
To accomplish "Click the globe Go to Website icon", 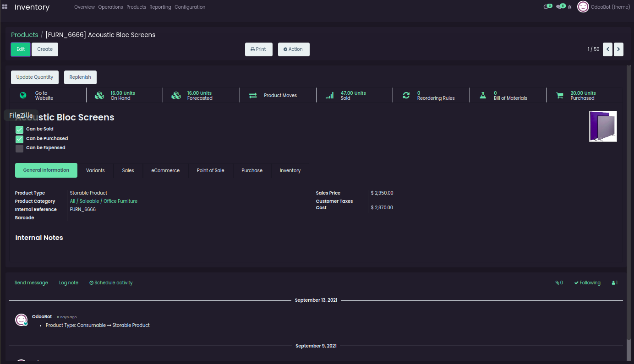I will (x=23, y=95).
